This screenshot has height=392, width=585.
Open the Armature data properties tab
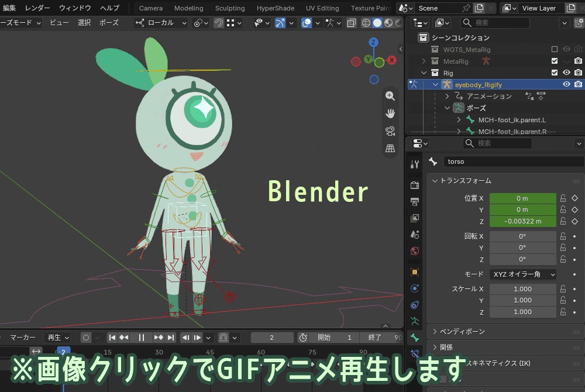point(415,321)
